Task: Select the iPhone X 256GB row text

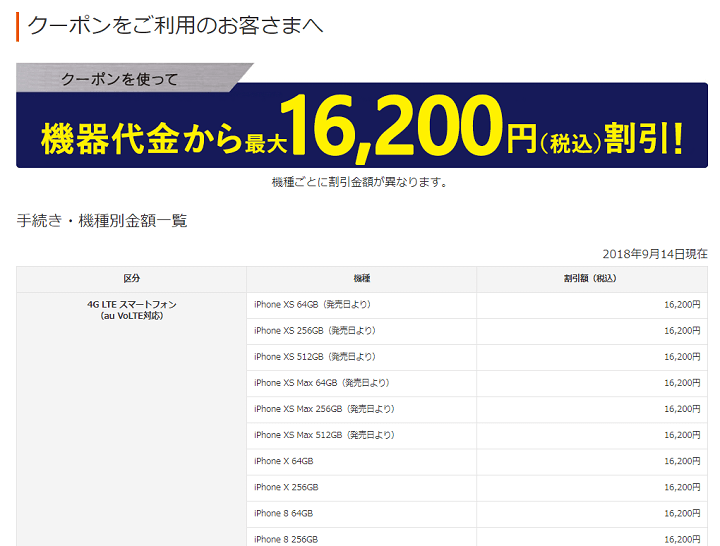Action: [x=286, y=487]
